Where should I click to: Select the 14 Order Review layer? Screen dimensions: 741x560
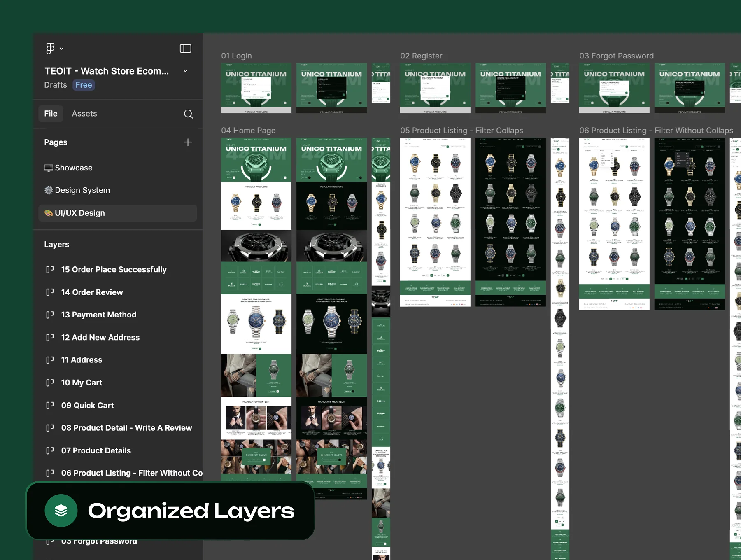coord(92,292)
